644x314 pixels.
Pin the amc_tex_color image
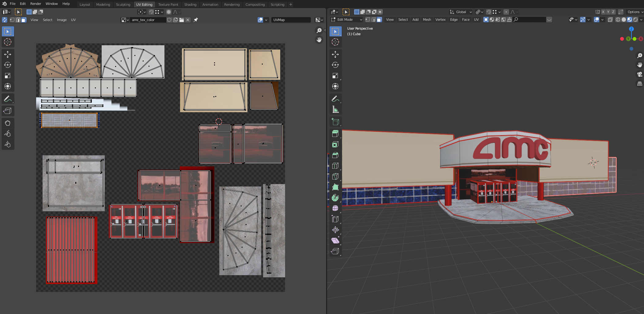click(196, 20)
